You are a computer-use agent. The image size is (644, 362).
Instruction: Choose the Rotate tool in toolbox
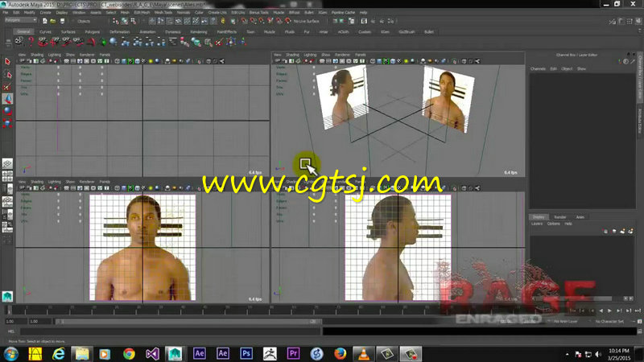pos(7,111)
